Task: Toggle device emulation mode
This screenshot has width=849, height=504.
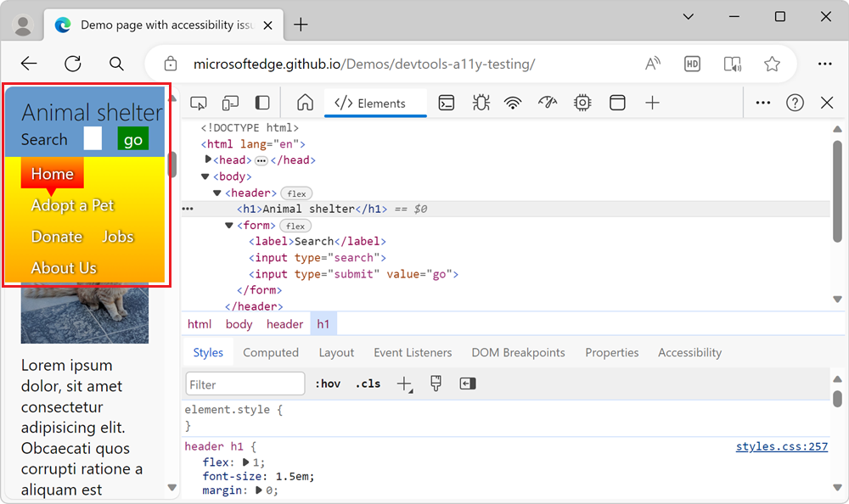Action: click(230, 102)
